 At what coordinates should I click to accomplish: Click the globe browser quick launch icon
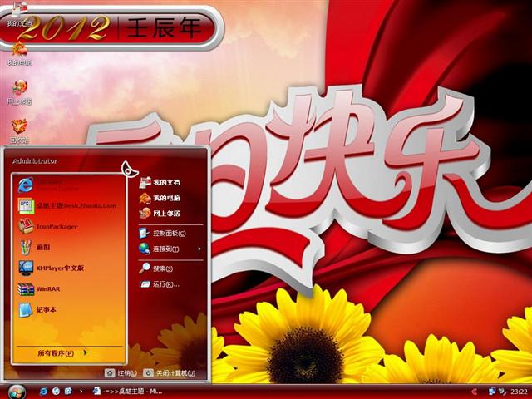pyautogui.click(x=56, y=392)
